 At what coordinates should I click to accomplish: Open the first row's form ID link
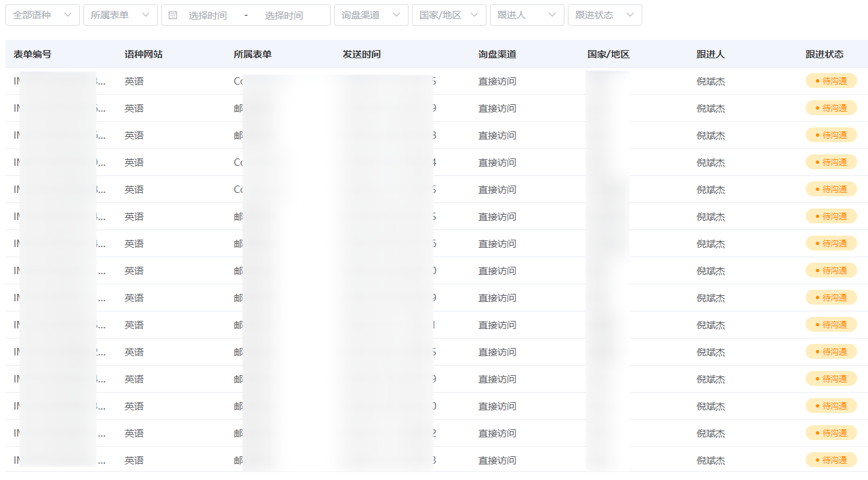point(51,81)
